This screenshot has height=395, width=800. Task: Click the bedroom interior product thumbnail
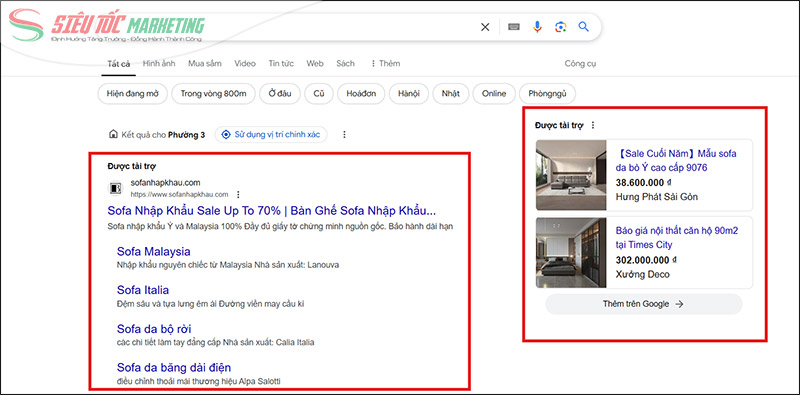pyautogui.click(x=571, y=253)
